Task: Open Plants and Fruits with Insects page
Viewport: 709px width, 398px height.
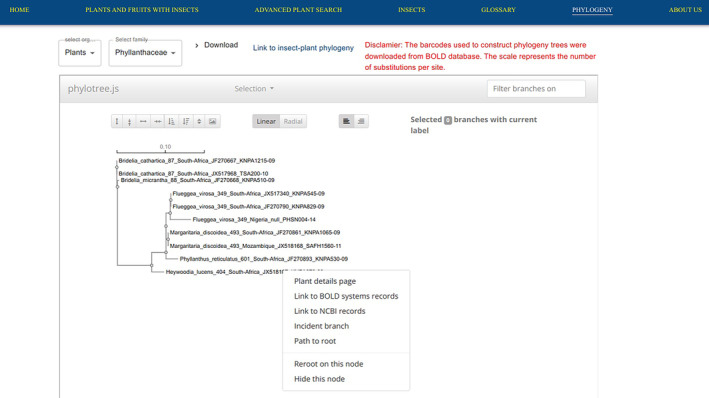Action: [142, 9]
